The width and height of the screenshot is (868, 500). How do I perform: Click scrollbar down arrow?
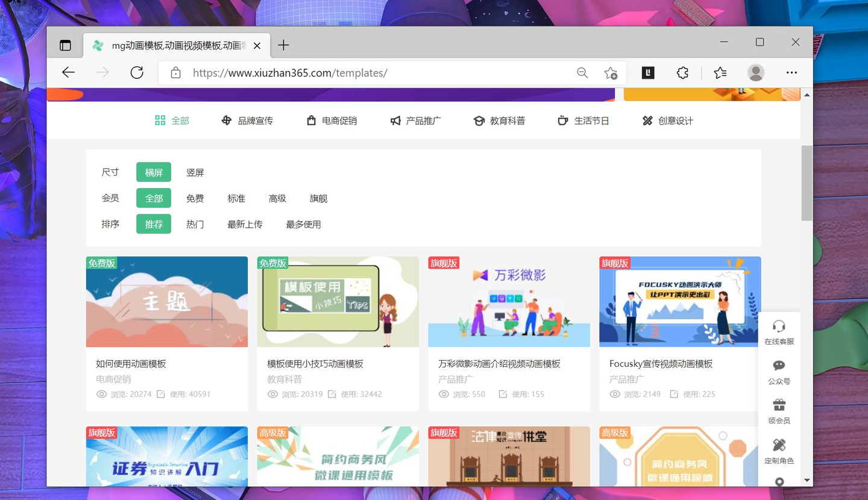click(807, 480)
